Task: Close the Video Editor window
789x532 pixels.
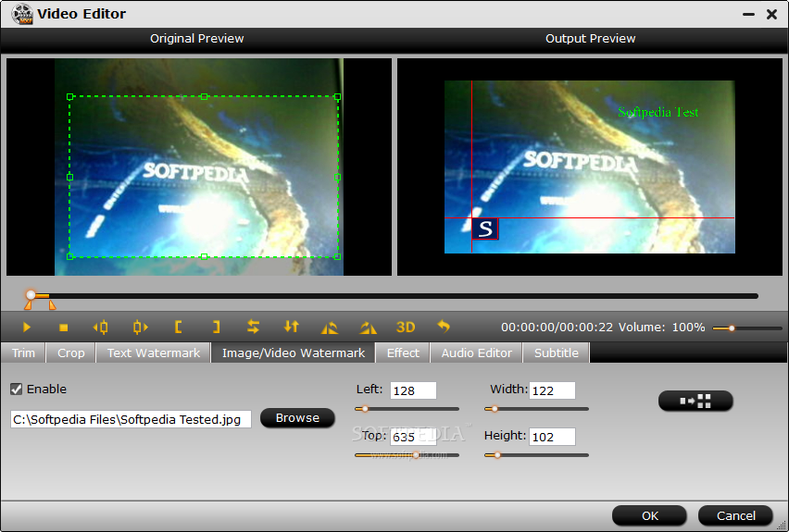Action: click(x=772, y=15)
